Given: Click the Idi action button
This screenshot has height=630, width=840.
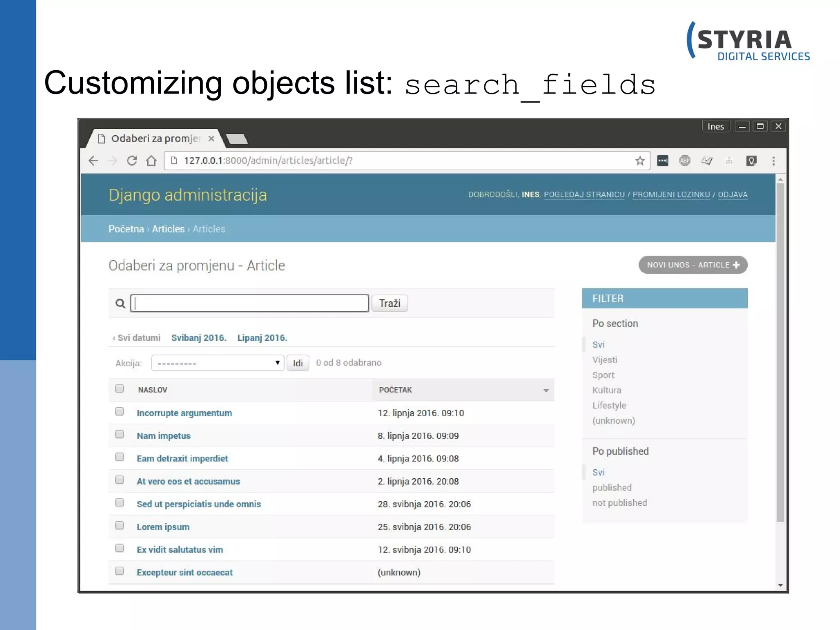Looking at the screenshot, I should (x=298, y=363).
